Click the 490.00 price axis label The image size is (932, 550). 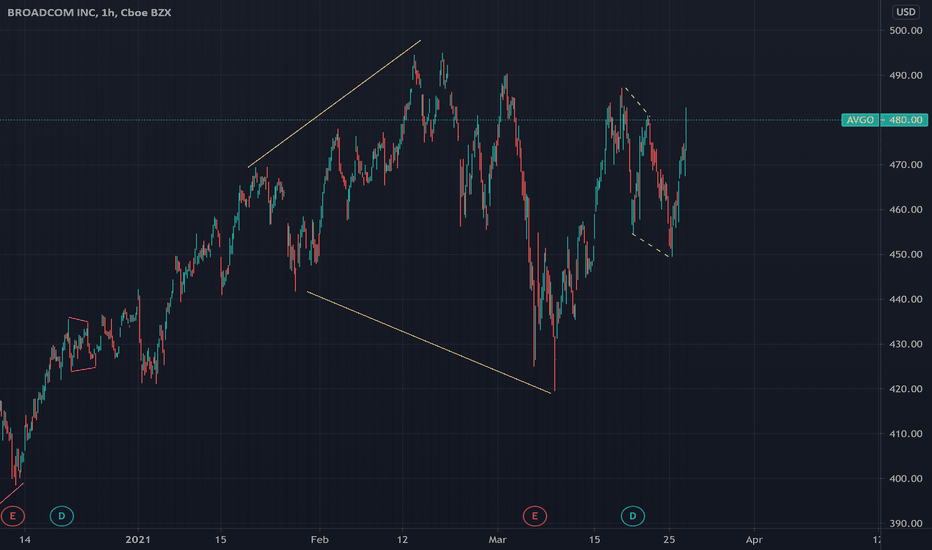[905, 76]
